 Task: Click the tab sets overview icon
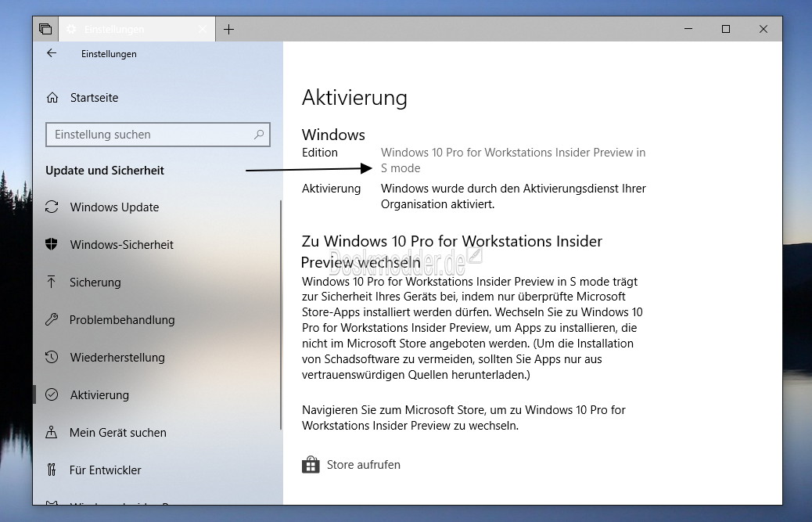pyautogui.click(x=45, y=29)
